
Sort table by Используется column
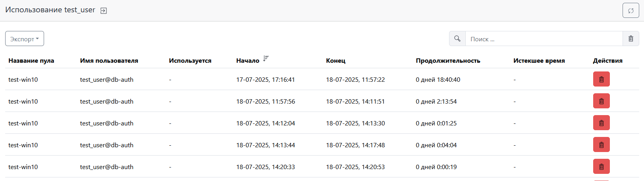[190, 61]
